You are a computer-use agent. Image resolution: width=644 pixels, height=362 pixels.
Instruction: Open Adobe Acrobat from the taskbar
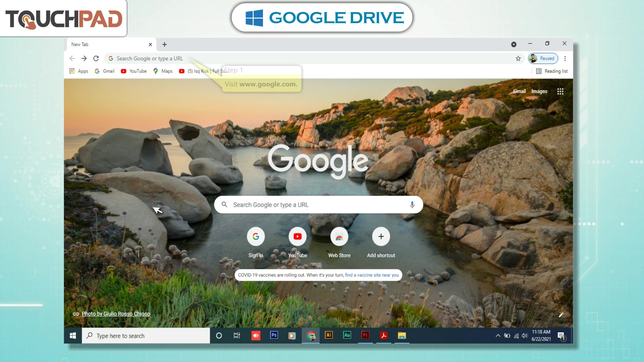click(384, 335)
